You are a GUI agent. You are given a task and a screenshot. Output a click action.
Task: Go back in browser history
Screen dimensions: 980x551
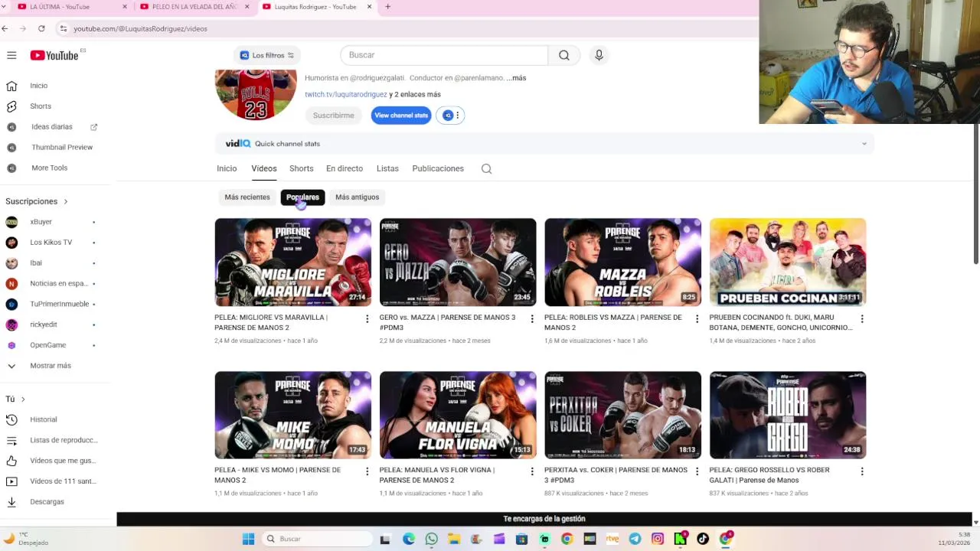(5, 28)
